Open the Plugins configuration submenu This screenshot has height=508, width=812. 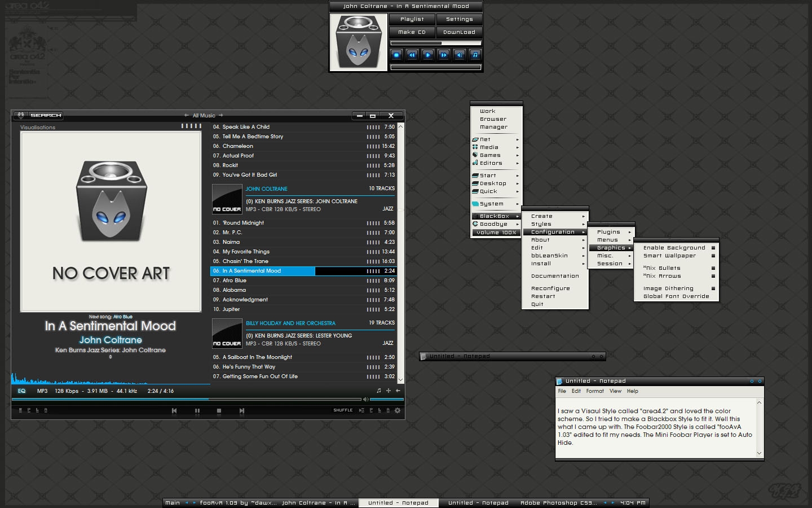coord(612,232)
